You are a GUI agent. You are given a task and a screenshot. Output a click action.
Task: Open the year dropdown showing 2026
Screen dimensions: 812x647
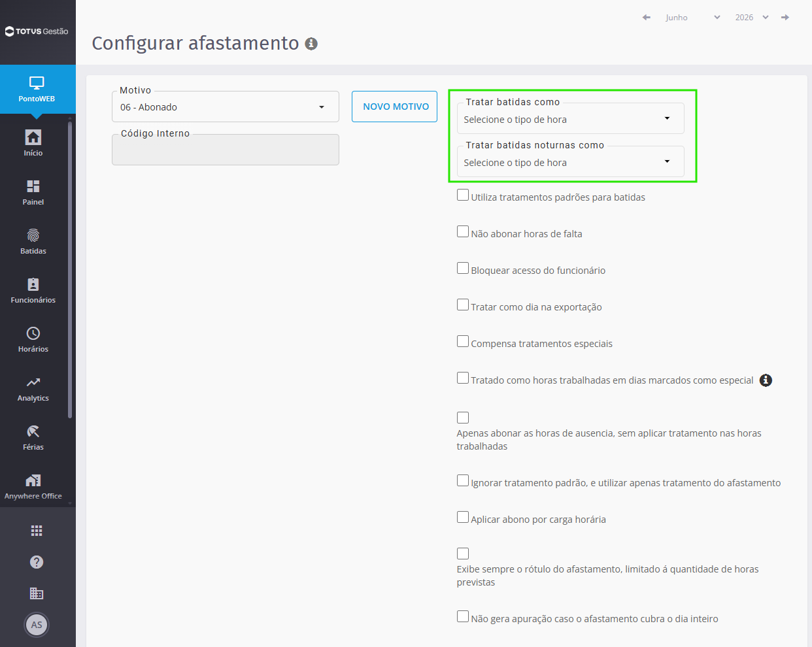[752, 18]
